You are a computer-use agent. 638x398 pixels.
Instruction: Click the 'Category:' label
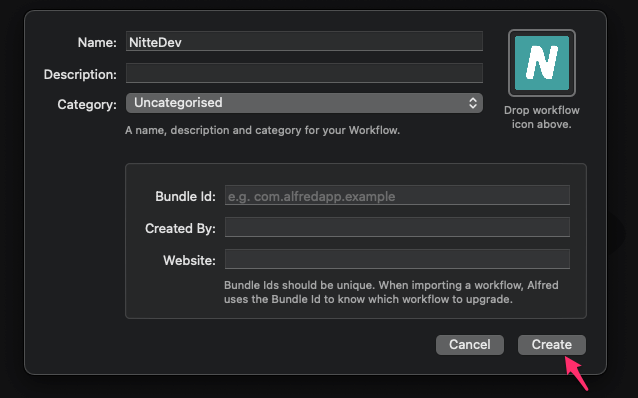tap(87, 105)
